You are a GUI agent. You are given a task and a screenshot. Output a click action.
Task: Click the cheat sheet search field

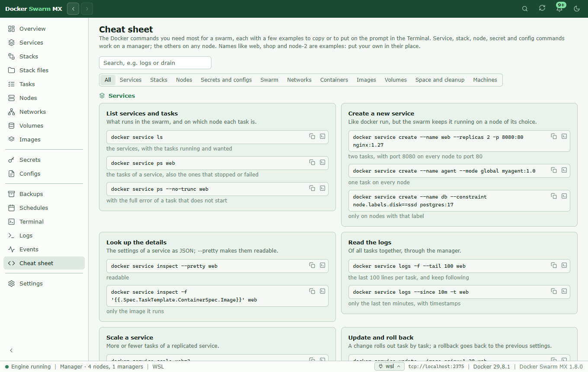[x=155, y=63]
